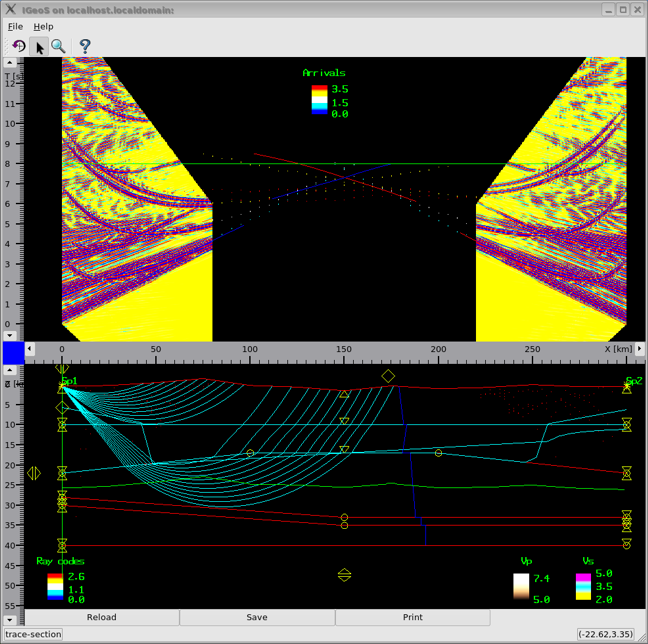The width and height of the screenshot is (648, 644).
Task: Open the File menu
Action: [x=15, y=27]
